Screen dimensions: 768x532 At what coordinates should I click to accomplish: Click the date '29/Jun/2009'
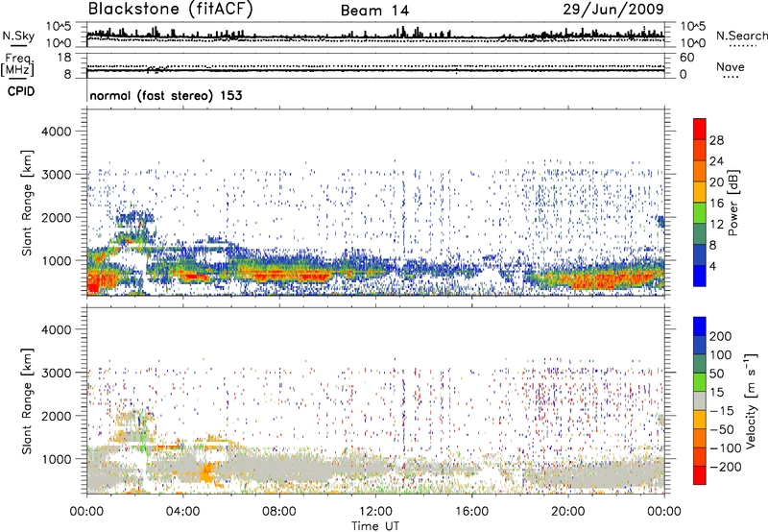pos(613,9)
